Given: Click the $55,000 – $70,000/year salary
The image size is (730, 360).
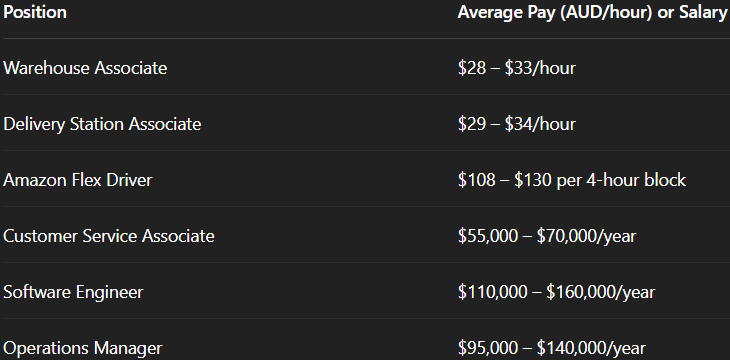Looking at the screenshot, I should point(547,236).
